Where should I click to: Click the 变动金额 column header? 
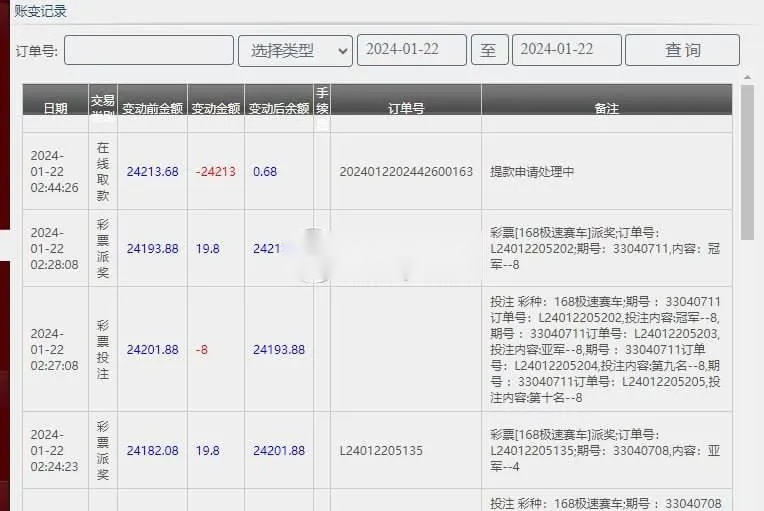pyautogui.click(x=215, y=108)
